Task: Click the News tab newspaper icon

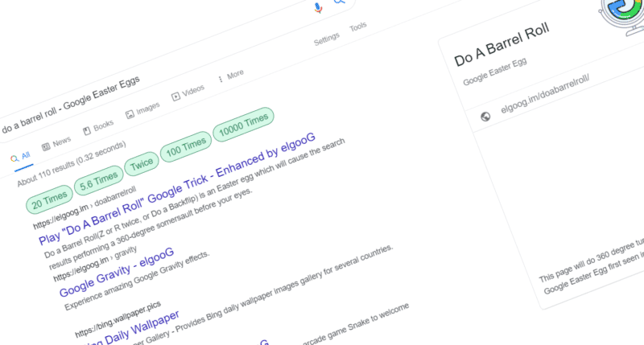Action: click(x=46, y=146)
